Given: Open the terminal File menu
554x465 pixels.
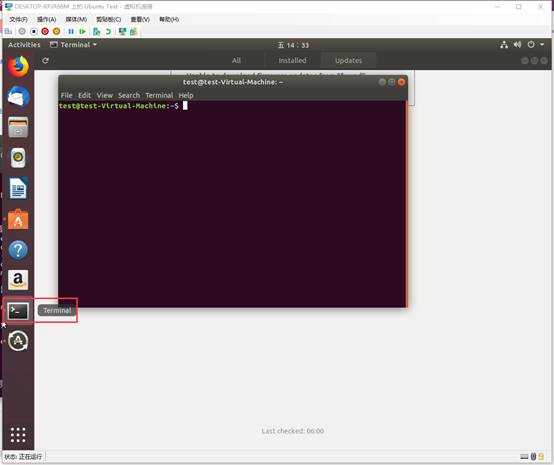Looking at the screenshot, I should (66, 95).
